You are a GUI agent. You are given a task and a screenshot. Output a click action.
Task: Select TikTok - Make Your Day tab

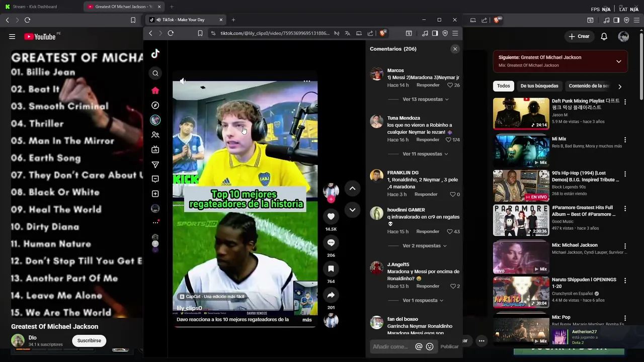(x=186, y=20)
